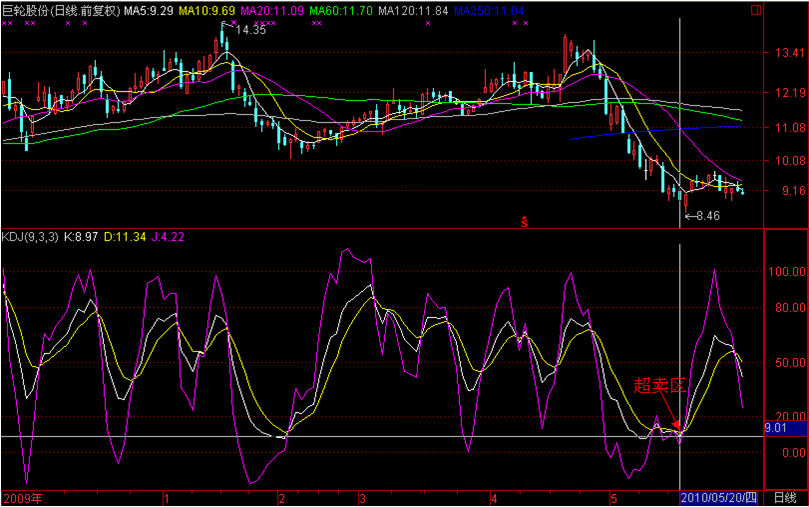Image resolution: width=810 pixels, height=507 pixels.
Task: Click the 20.00 KDJ axis label
Action: tap(790, 417)
